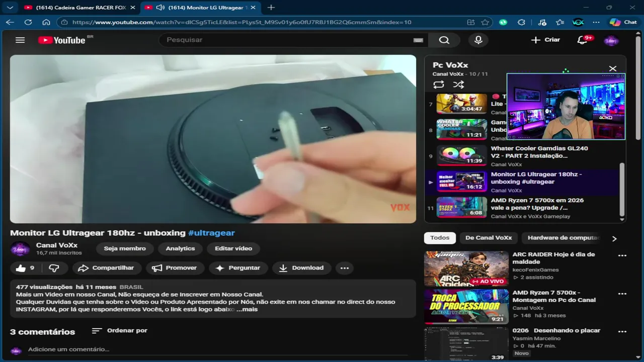Screen dimensions: 644x362
Task: Click the Perguntar button
Action: click(x=238, y=268)
